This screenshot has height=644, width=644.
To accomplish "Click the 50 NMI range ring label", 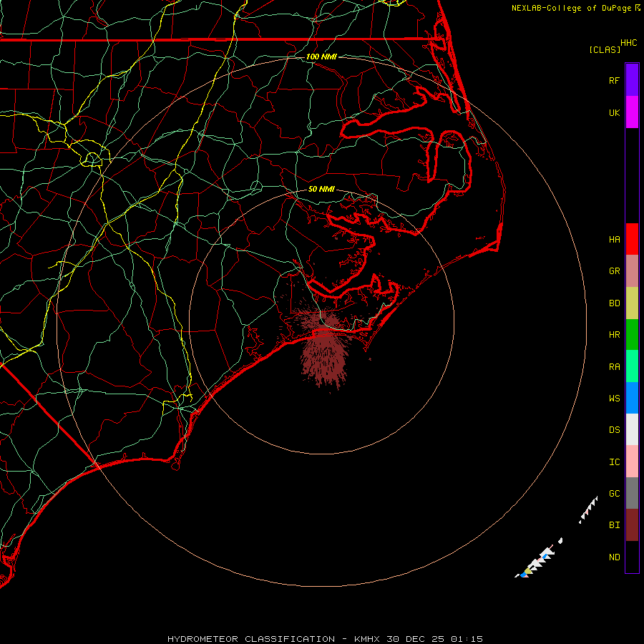I will click(x=321, y=189).
